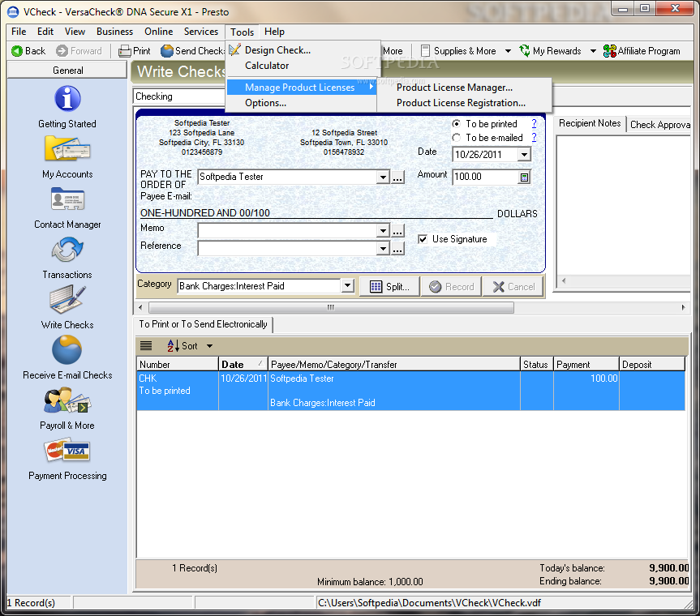The width and height of the screenshot is (700, 616).
Task: Open Payroll & More sidebar icon
Action: (x=67, y=400)
